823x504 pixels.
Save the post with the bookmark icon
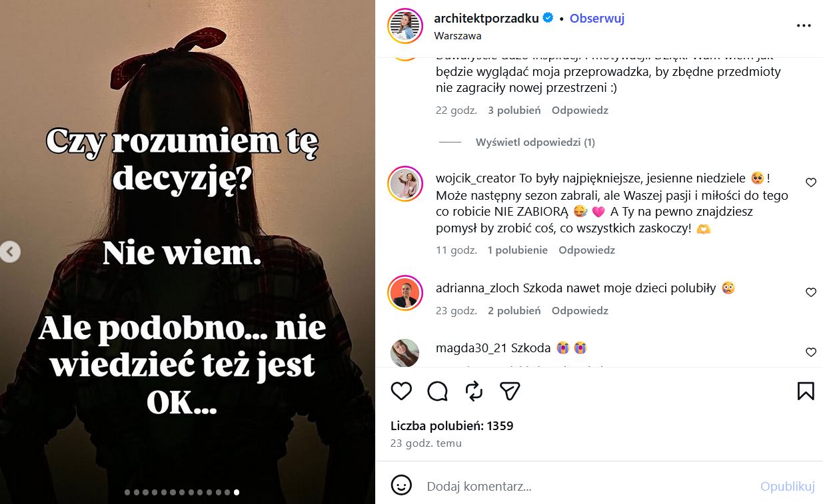(806, 391)
